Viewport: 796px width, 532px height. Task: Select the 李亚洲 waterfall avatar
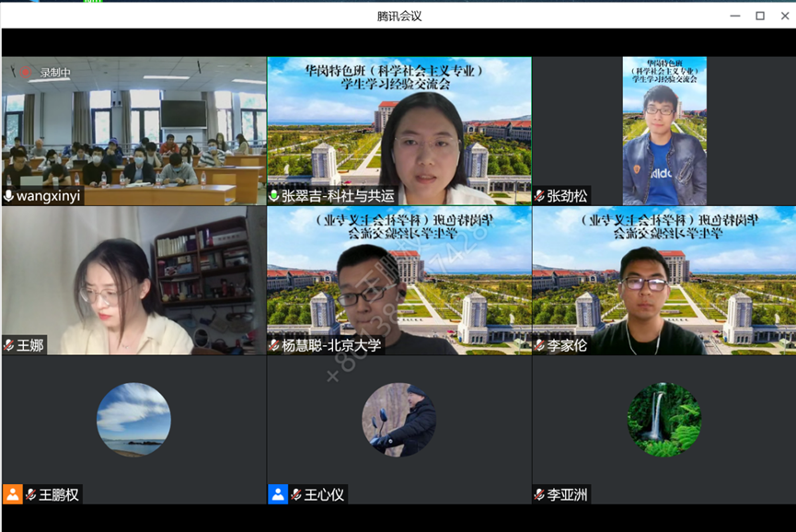pos(663,420)
